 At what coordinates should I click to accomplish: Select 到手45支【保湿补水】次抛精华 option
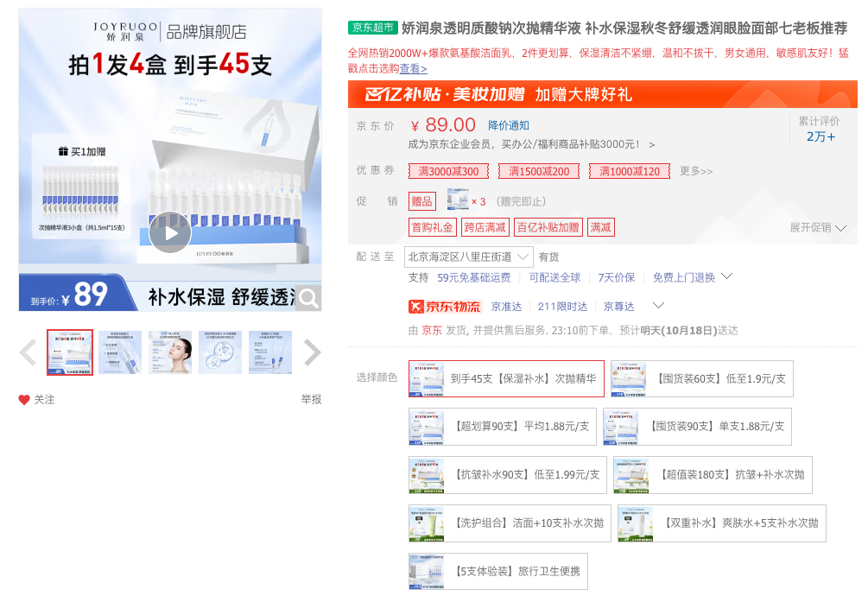point(506,378)
